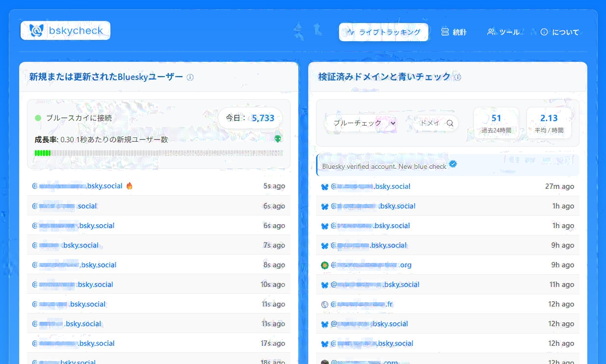Open the user handle posted 8s ago

(74, 265)
